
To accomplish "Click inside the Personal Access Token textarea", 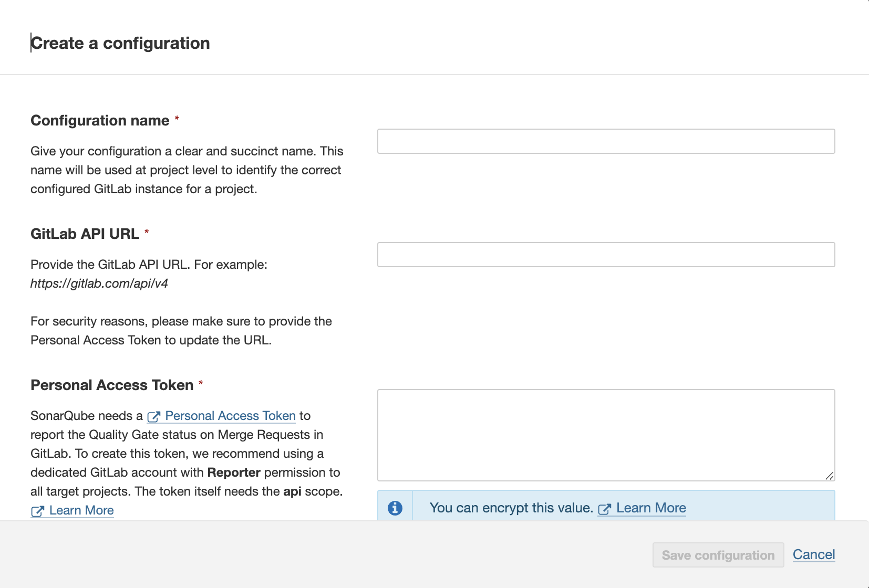I will [606, 435].
